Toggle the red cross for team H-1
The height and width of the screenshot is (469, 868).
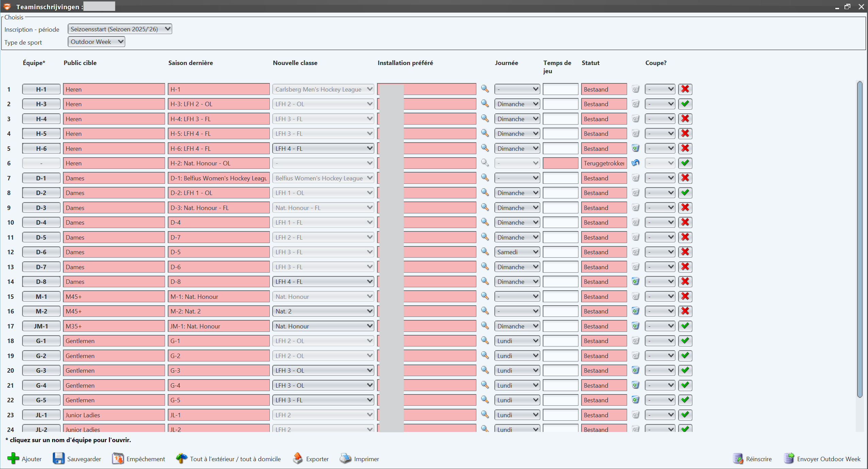point(685,89)
